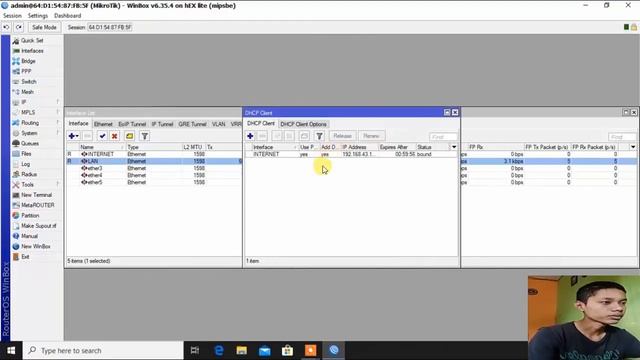Switch to the Ethernet tab
The image size is (640, 360).
(x=103, y=124)
